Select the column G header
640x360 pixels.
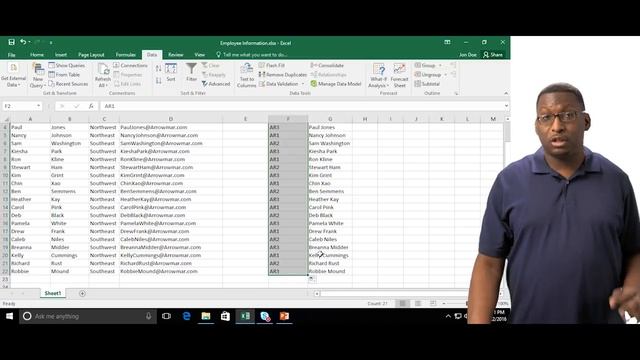point(330,119)
